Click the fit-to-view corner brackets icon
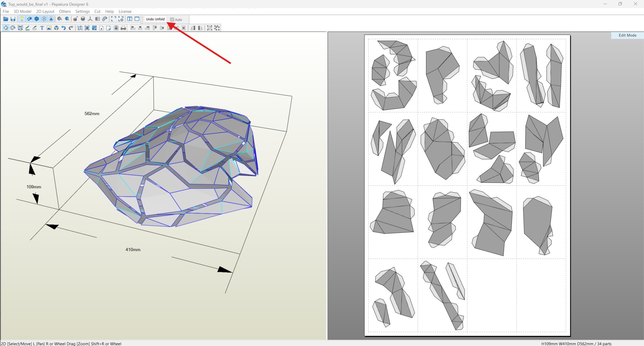This screenshot has width=644, height=346. pos(113,19)
